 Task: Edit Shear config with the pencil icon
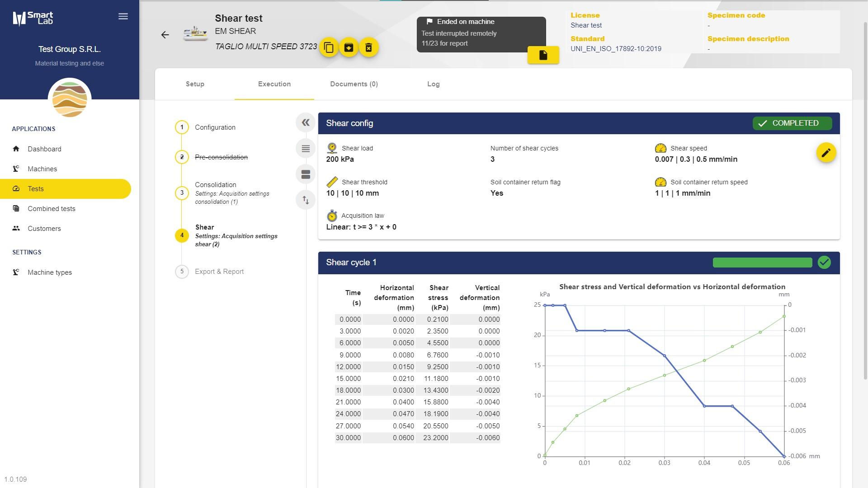826,153
